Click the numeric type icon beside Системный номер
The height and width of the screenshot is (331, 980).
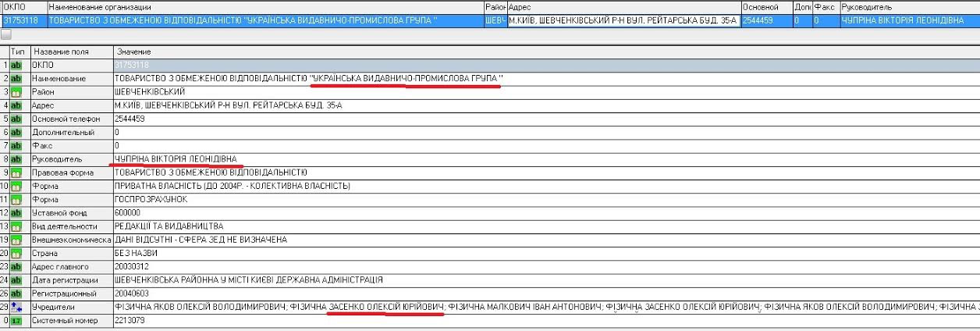[x=16, y=321]
